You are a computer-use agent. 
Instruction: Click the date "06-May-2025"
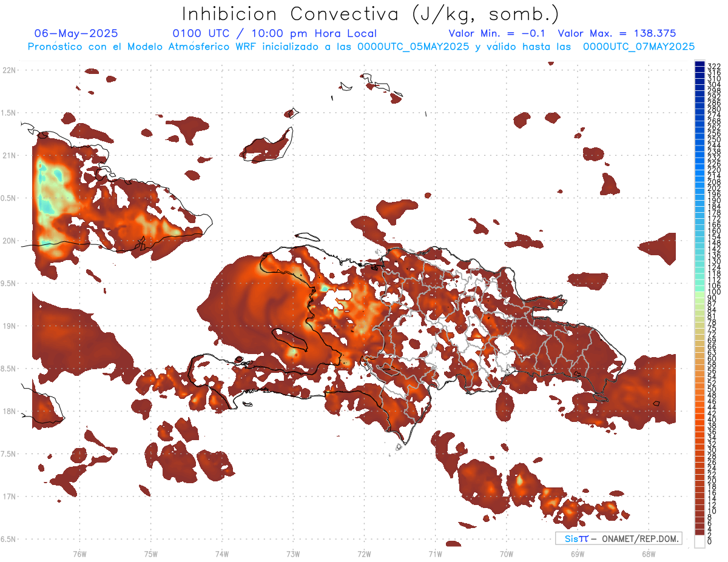pyautogui.click(x=76, y=33)
